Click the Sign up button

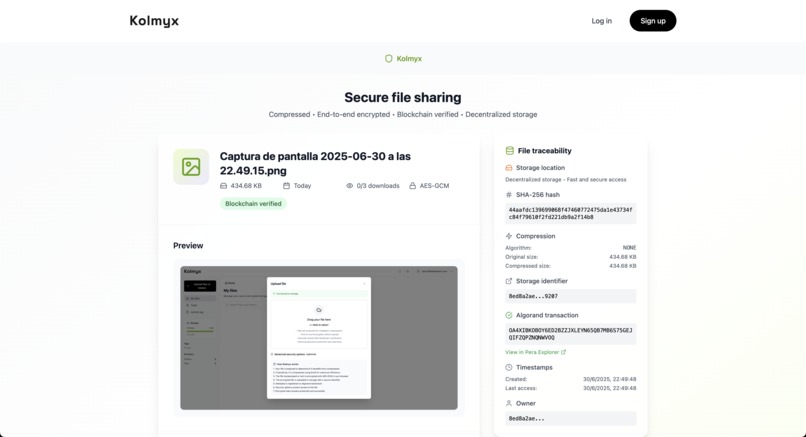click(x=653, y=21)
